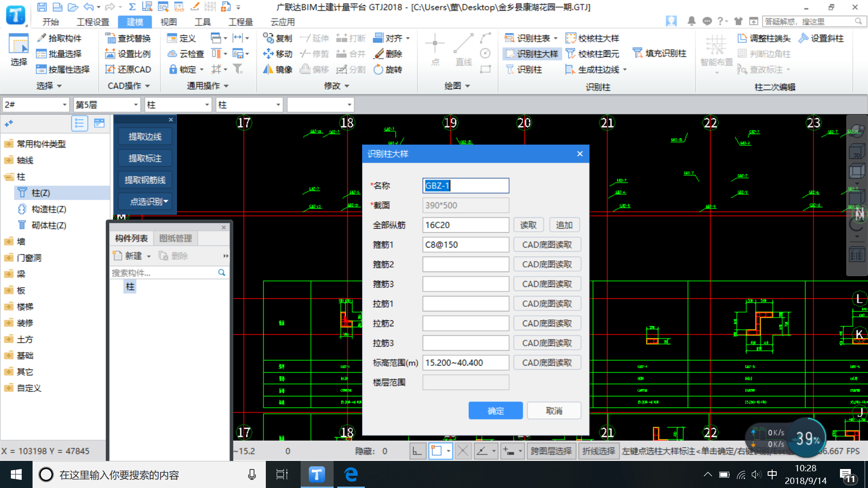The height and width of the screenshot is (488, 868).
Task: Click the large 选择 select tool
Action: 19,51
